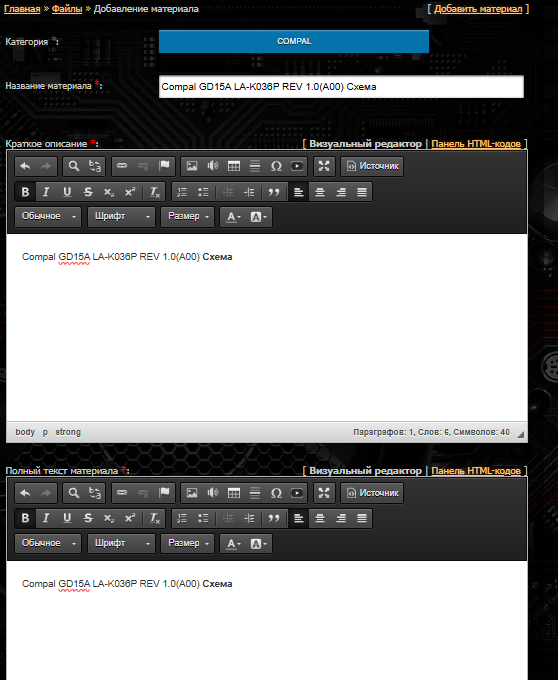
Task: Undo in the full text editor
Action: [x=25, y=493]
